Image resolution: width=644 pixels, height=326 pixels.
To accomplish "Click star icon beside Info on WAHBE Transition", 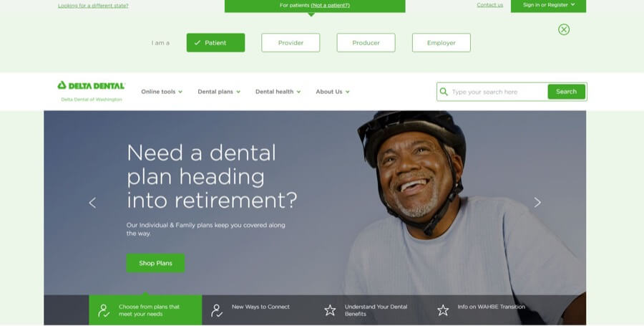I will pos(443,310).
